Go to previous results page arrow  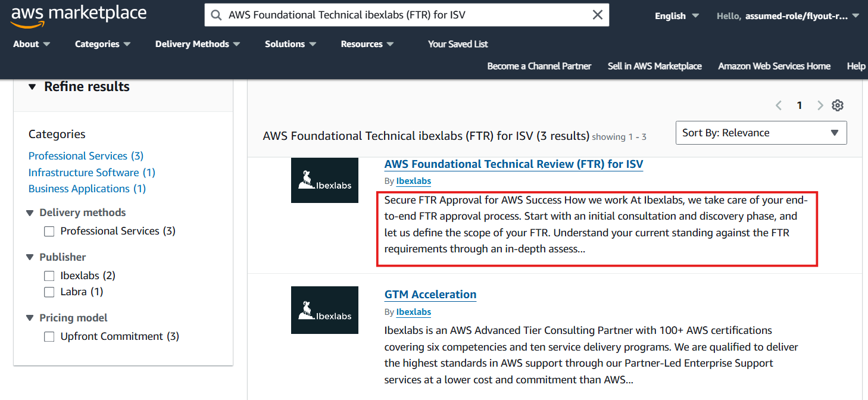779,105
